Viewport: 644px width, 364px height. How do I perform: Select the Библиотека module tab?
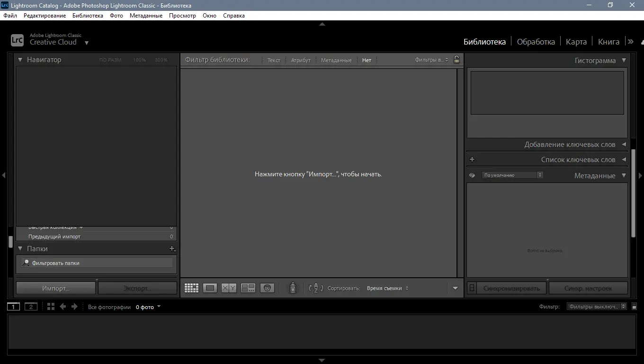tap(484, 42)
